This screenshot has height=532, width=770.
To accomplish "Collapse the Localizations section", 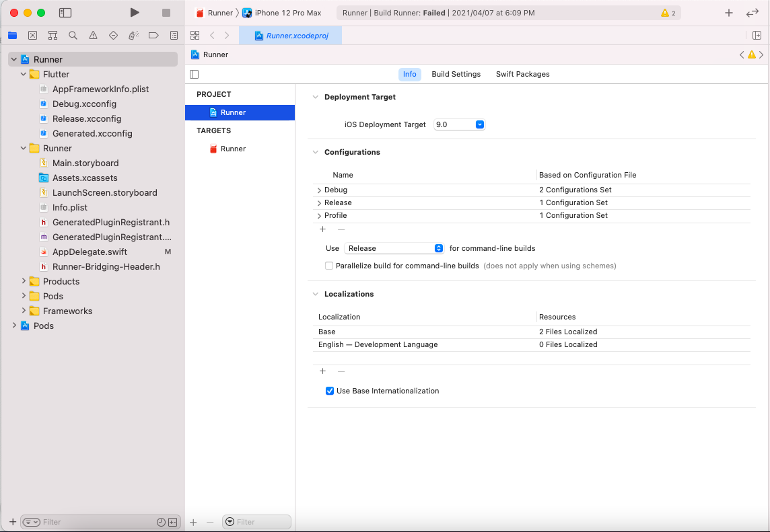I will [x=315, y=294].
